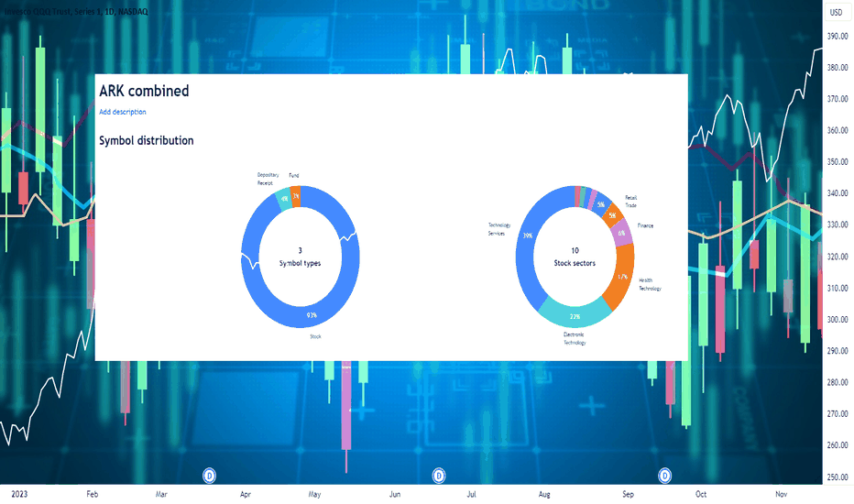Click the 310.00 price axis label
This screenshot has height=504, width=854.
tap(838, 289)
